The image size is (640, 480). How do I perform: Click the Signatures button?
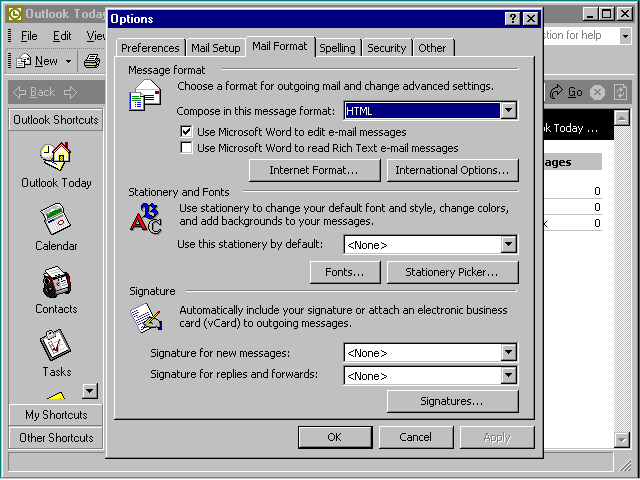click(452, 401)
